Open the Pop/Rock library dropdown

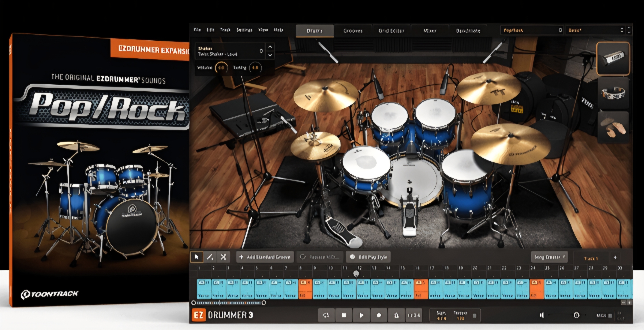pos(532,30)
